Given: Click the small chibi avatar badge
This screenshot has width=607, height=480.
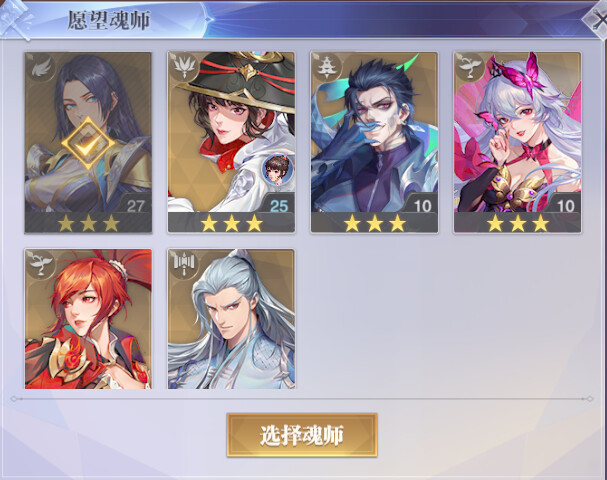Looking at the screenshot, I should tap(276, 169).
